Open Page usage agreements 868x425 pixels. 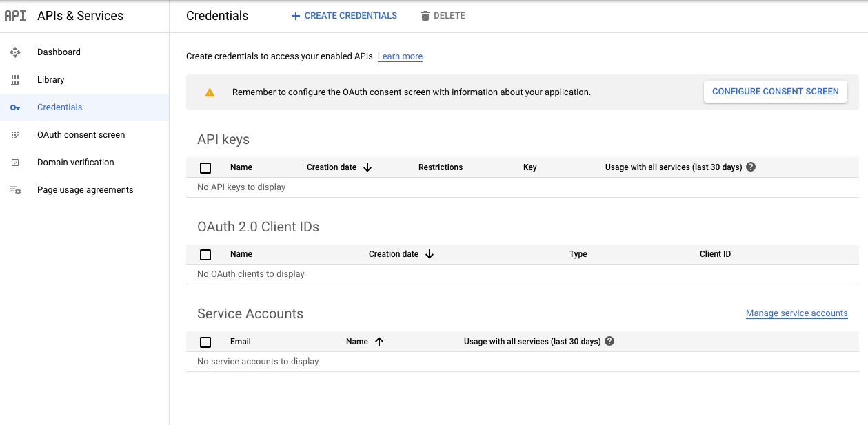[84, 190]
